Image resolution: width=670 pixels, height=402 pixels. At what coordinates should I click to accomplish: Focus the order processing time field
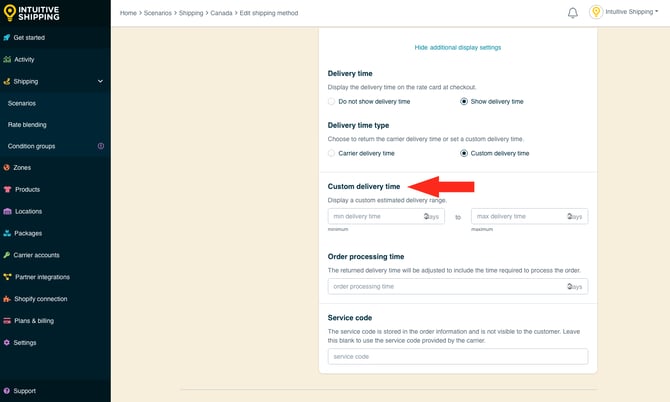(x=458, y=286)
